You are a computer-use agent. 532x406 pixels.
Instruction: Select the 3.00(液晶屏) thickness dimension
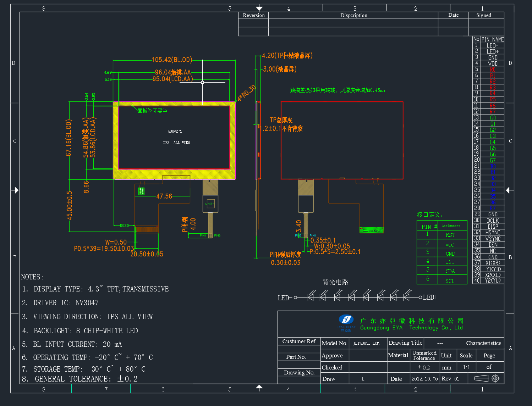(x=280, y=69)
